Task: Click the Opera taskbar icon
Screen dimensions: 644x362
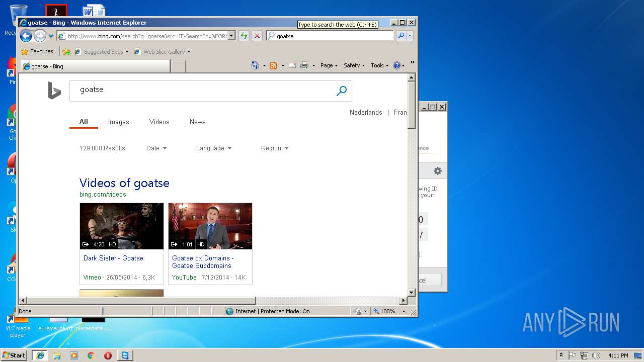Action: tap(108, 355)
